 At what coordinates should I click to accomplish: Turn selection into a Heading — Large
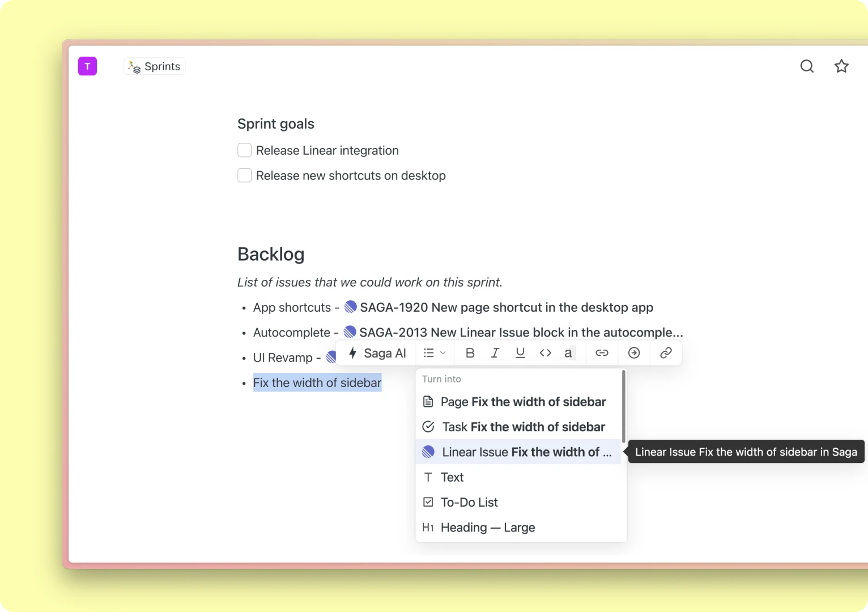[x=488, y=527]
